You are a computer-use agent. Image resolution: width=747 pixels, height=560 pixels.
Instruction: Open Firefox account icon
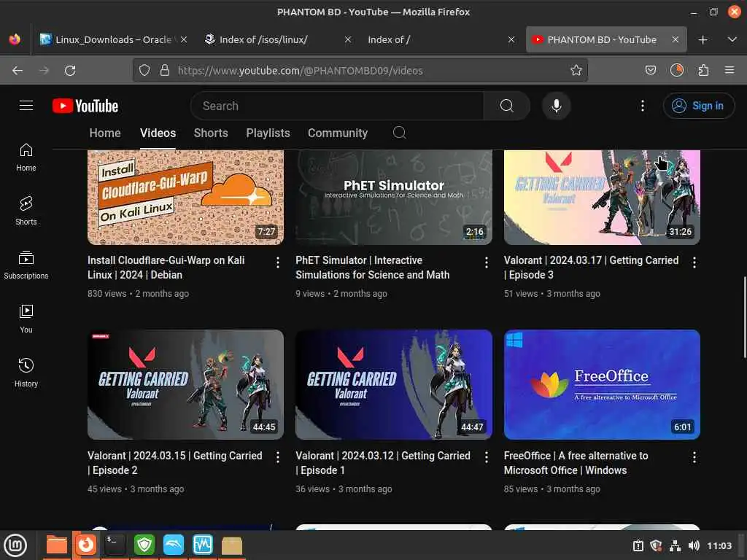676,71
